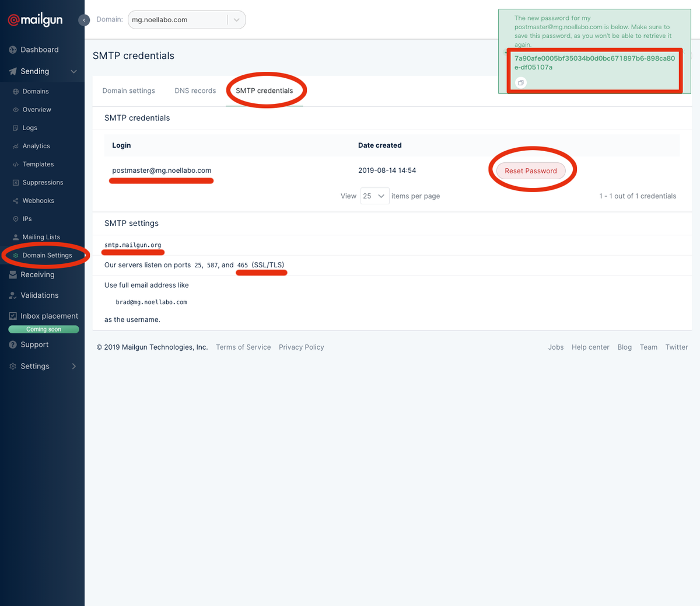Open the items per page dropdown showing 25
The width and height of the screenshot is (700, 606).
pyautogui.click(x=374, y=196)
